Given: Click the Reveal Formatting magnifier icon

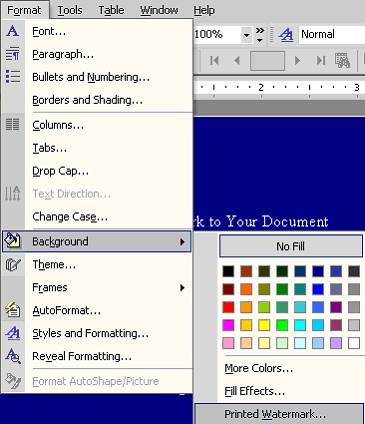Looking at the screenshot, I should 13,356.
